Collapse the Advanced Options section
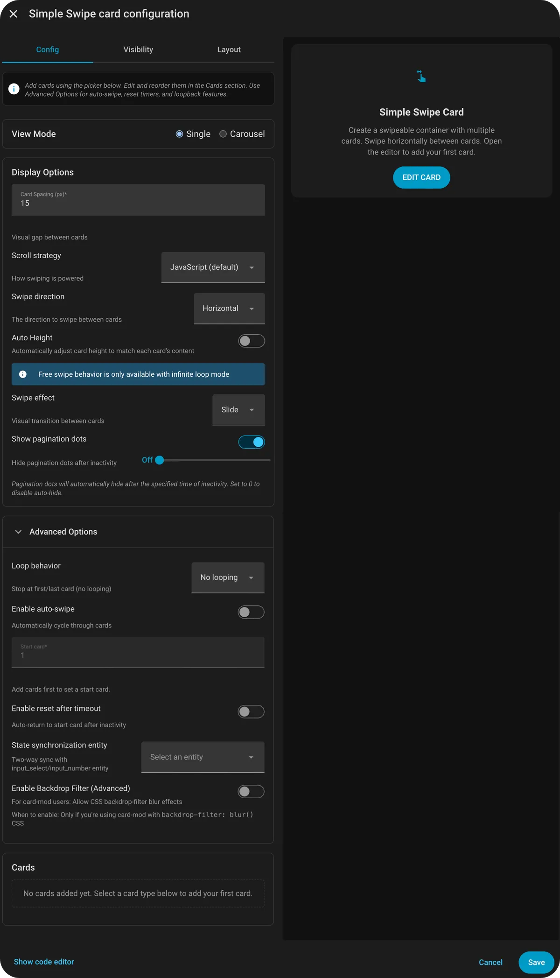 (x=138, y=532)
